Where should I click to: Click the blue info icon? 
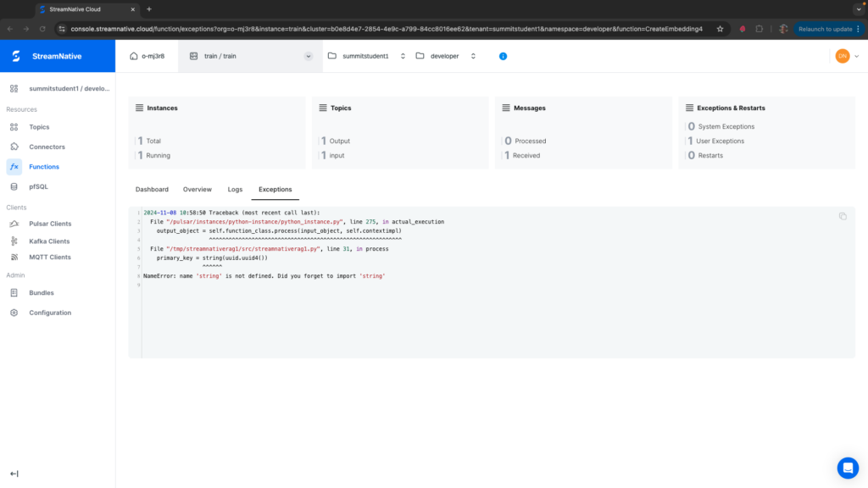(x=503, y=56)
